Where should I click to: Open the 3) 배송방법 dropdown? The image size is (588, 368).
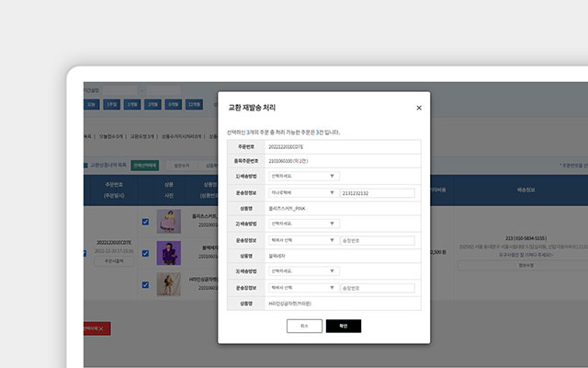click(302, 271)
